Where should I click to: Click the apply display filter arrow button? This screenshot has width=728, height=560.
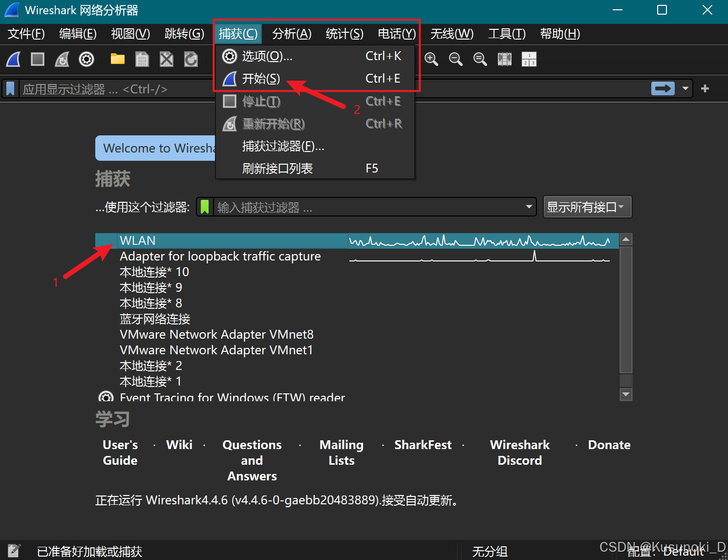click(x=663, y=88)
